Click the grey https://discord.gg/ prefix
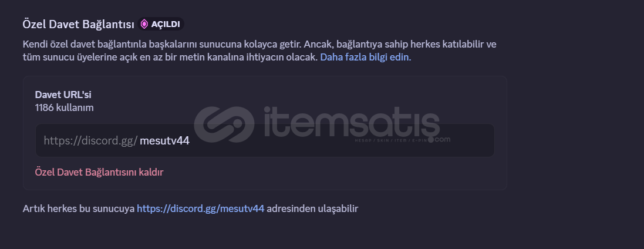 click(90, 141)
